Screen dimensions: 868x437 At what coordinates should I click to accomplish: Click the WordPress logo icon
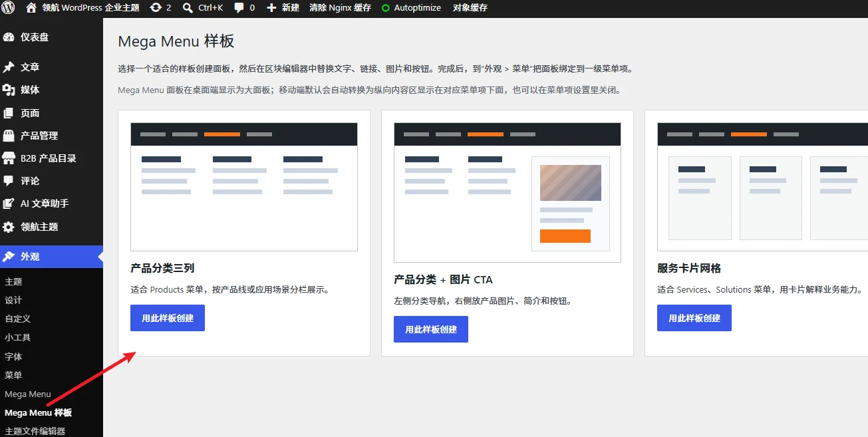pyautogui.click(x=9, y=8)
